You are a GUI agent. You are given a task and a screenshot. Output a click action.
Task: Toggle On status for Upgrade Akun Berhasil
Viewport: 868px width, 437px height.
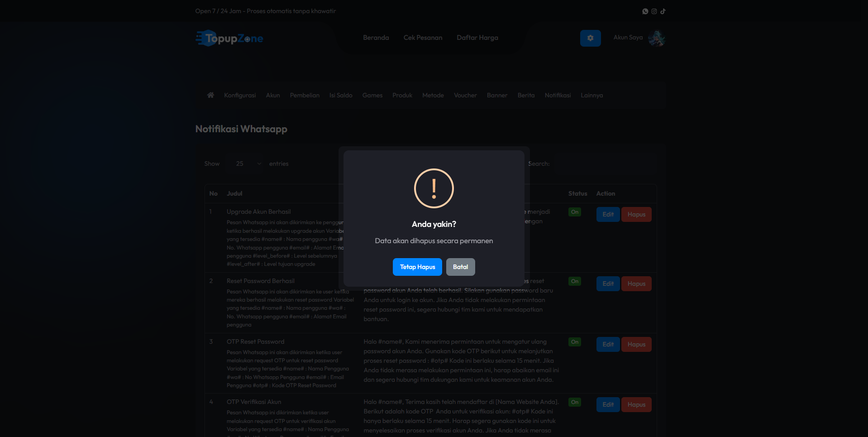click(575, 212)
